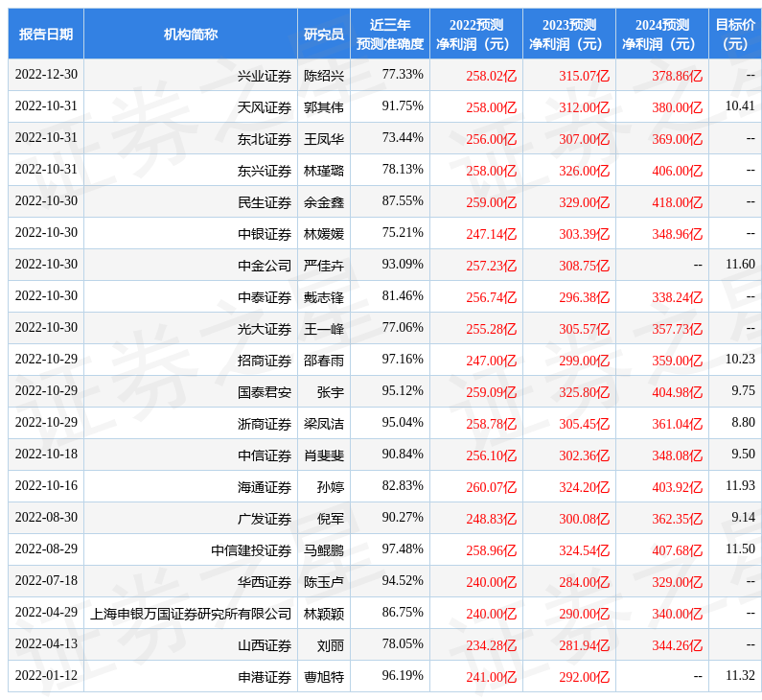Click target price 11.32
Image resolution: width=762 pixels, height=700 pixels.
coord(740,675)
